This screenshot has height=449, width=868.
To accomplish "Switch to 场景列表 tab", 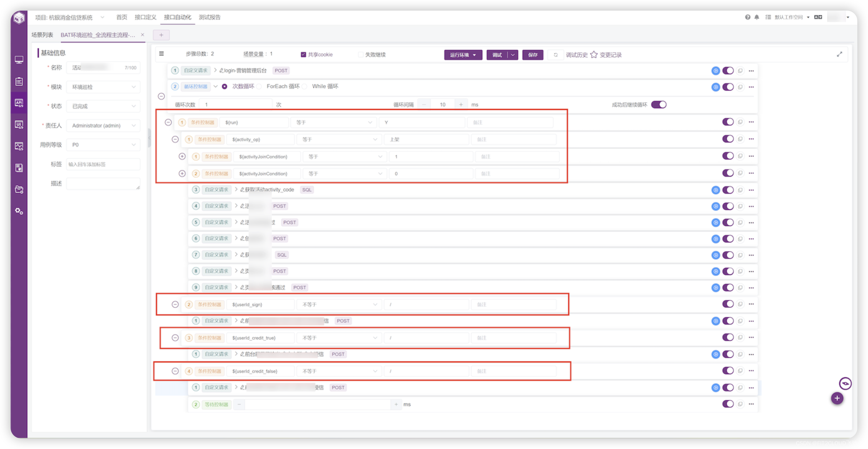I will [x=42, y=35].
